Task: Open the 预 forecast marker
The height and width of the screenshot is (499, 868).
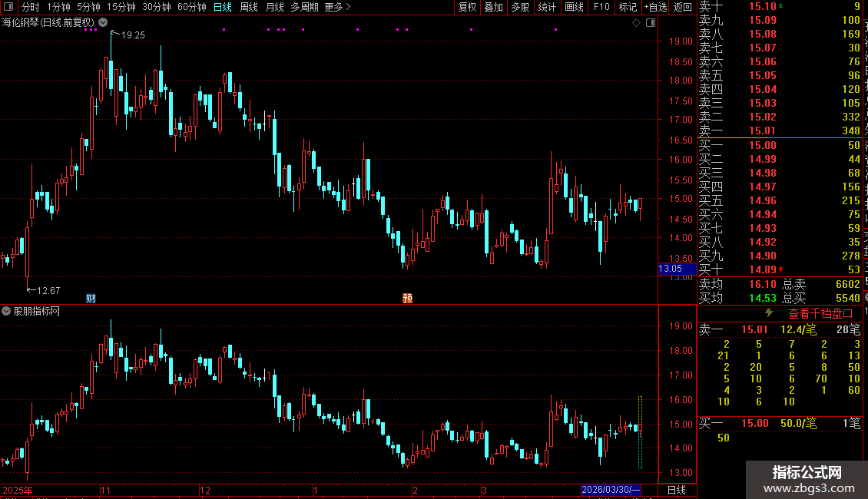Action: click(x=407, y=298)
